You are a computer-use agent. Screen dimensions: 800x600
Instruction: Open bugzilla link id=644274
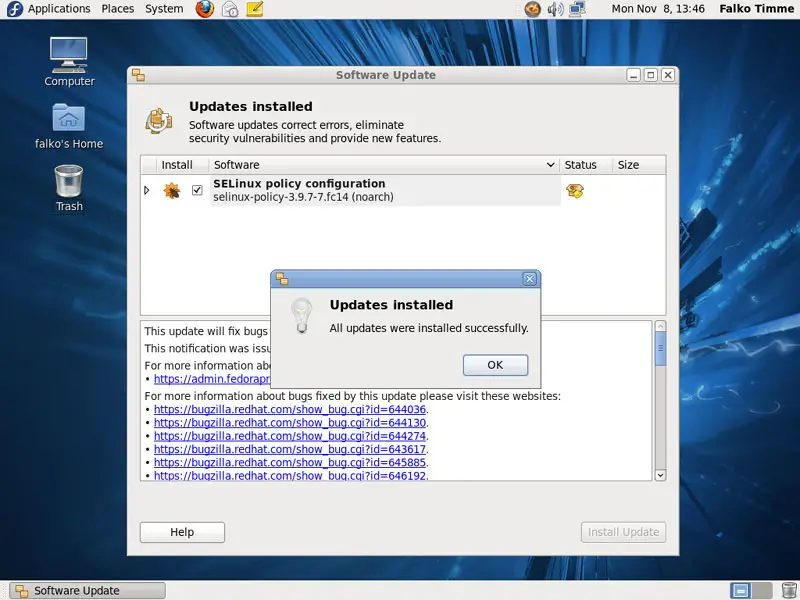290,436
